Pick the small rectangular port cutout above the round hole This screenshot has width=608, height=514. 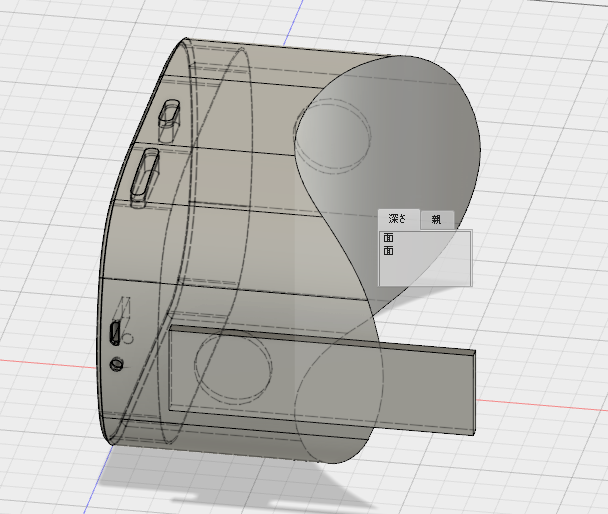[x=115, y=333]
